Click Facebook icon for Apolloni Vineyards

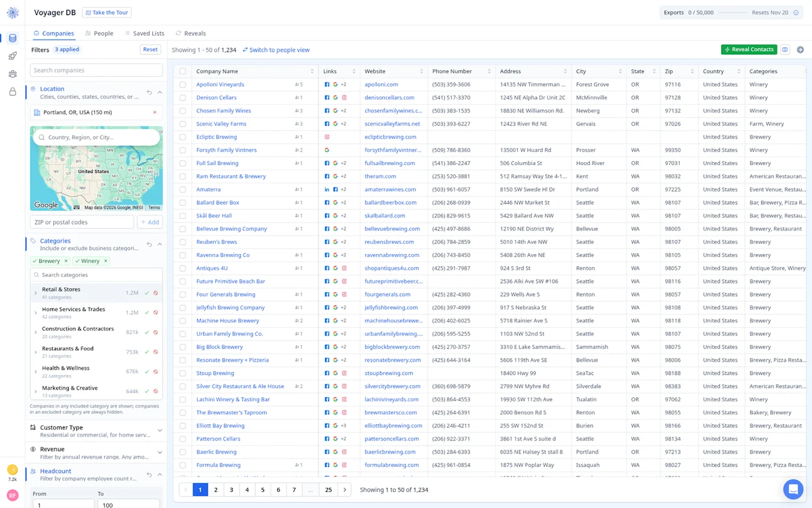(327, 85)
